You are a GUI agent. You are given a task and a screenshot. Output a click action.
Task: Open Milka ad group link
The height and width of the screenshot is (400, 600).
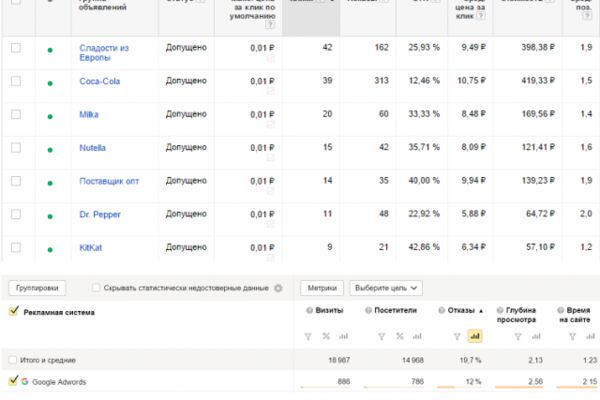(x=89, y=114)
